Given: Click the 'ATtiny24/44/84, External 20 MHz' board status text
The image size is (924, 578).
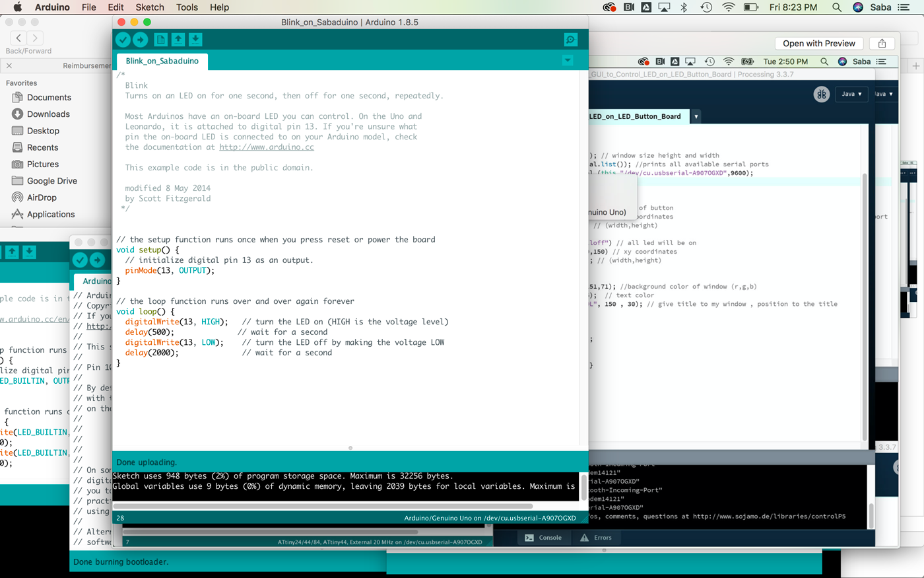Looking at the screenshot, I should 379,542.
